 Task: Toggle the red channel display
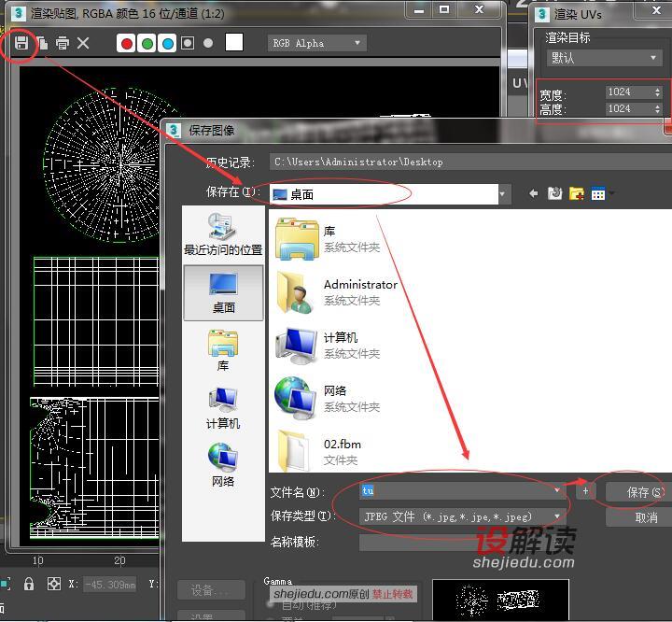[126, 43]
